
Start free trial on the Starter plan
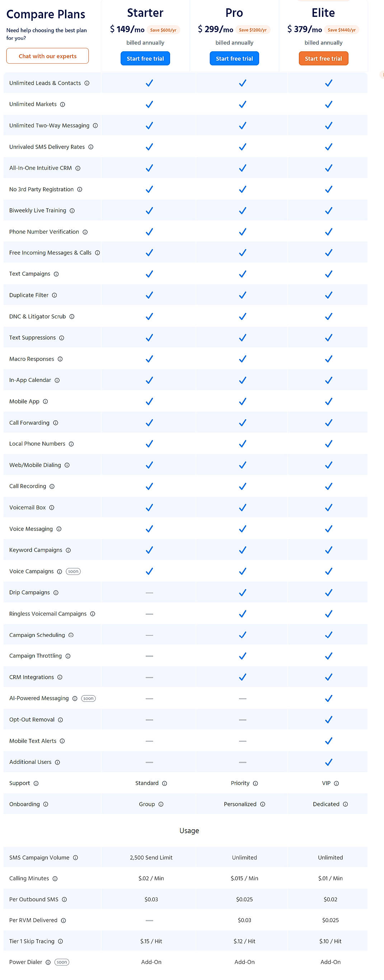[x=145, y=58]
